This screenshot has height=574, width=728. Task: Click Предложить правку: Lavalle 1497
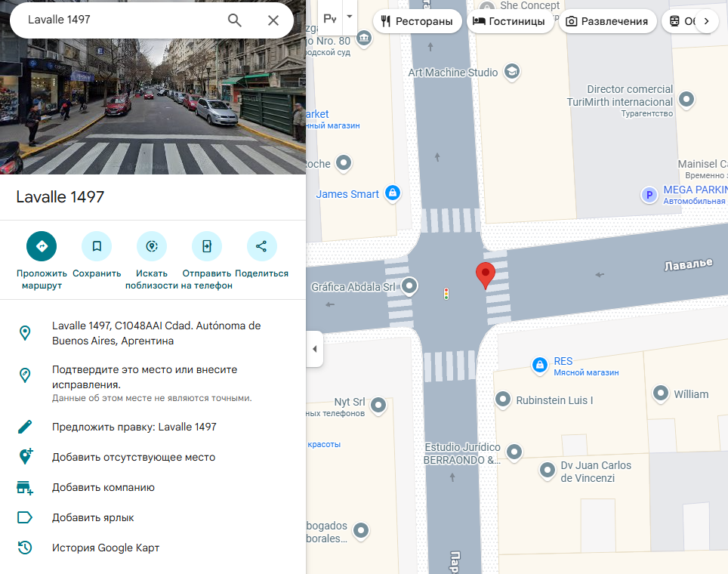pos(134,427)
